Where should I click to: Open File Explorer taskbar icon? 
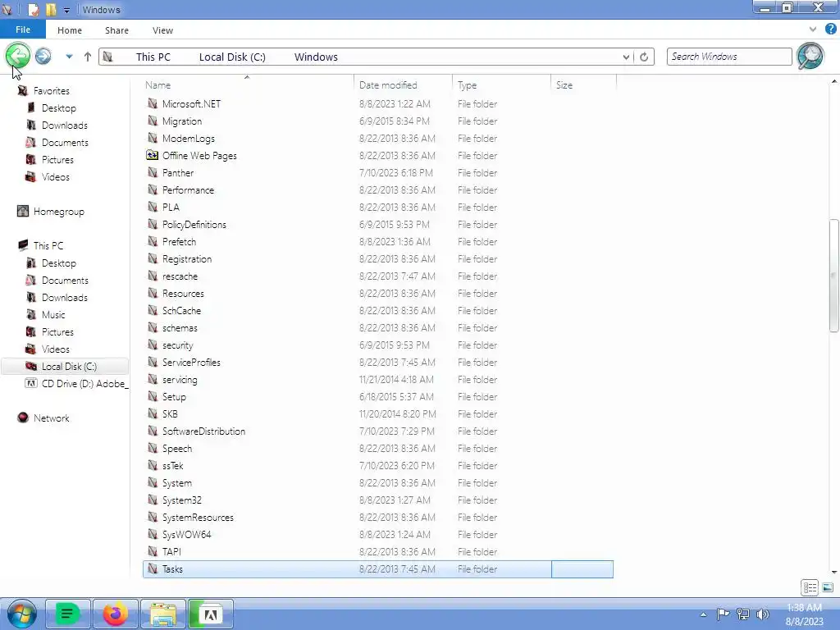click(163, 614)
